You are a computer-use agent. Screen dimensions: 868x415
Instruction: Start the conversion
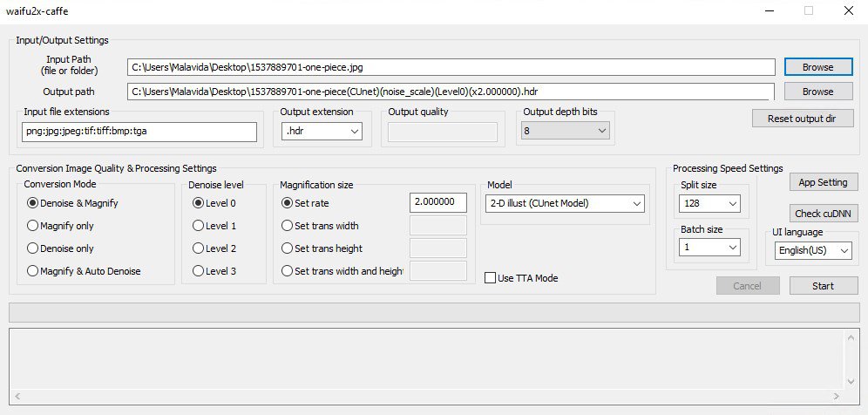[x=824, y=286]
